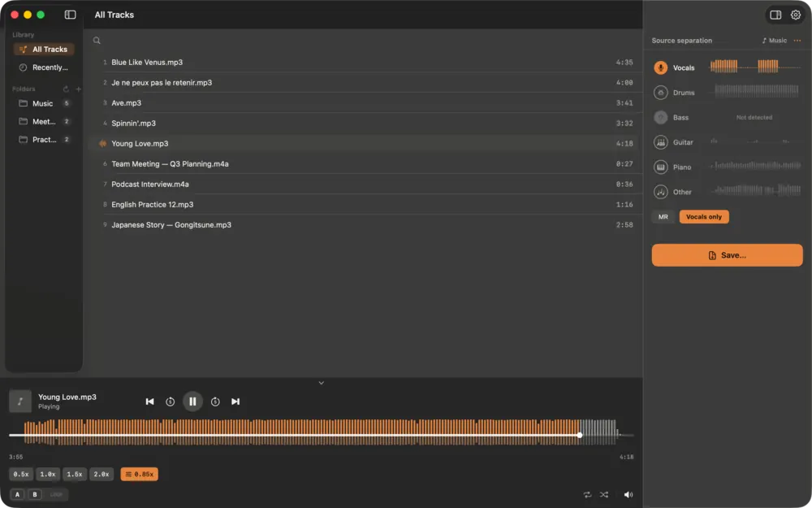This screenshot has height=508, width=812.
Task: Set playback speed to 0.5x
Action: (x=21, y=475)
